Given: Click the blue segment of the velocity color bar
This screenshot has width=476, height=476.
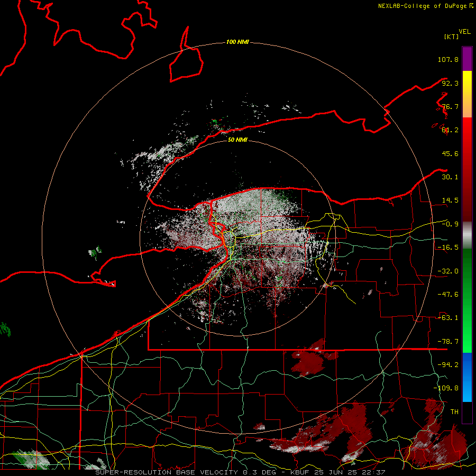Looking at the screenshot, I should [x=467, y=377].
